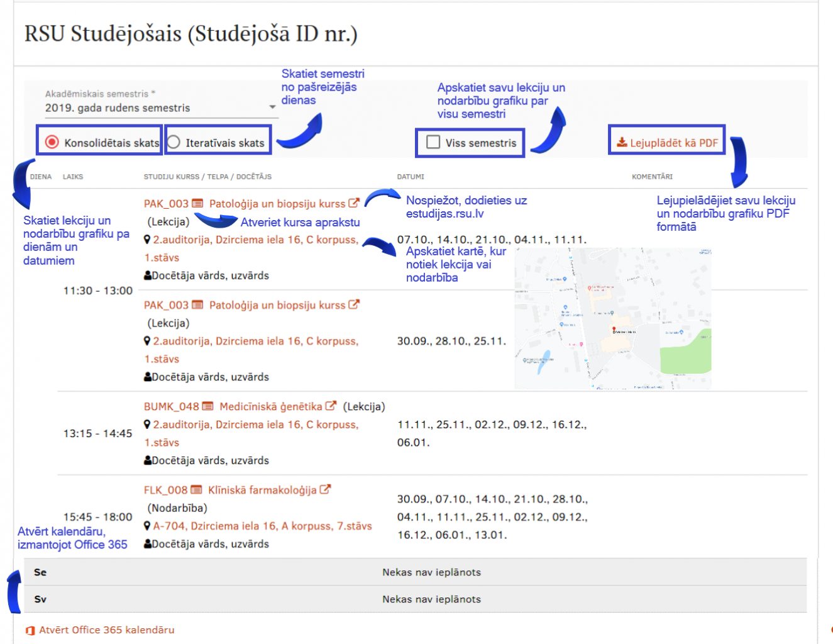Open Klīniskā farmakoloģija external link icon
833x644 pixels.
click(326, 489)
